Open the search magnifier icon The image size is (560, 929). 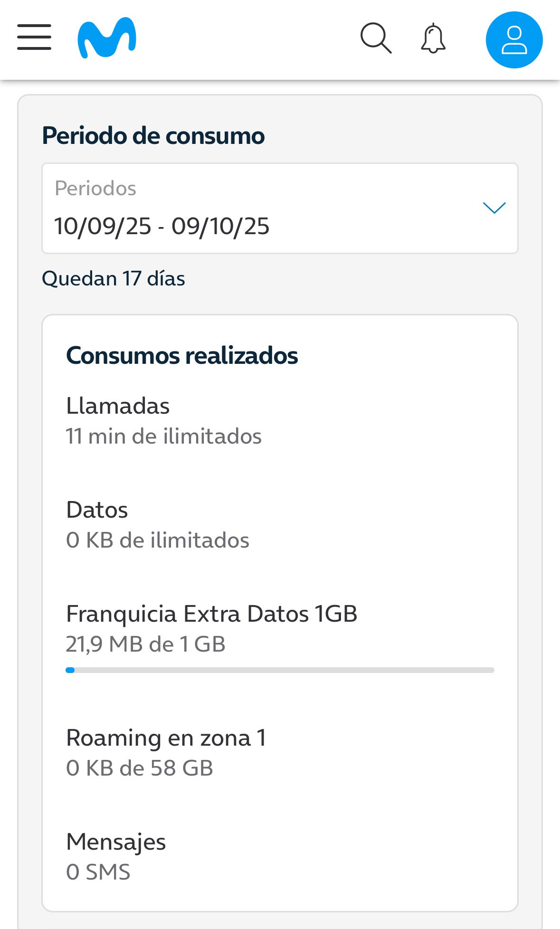(x=376, y=38)
